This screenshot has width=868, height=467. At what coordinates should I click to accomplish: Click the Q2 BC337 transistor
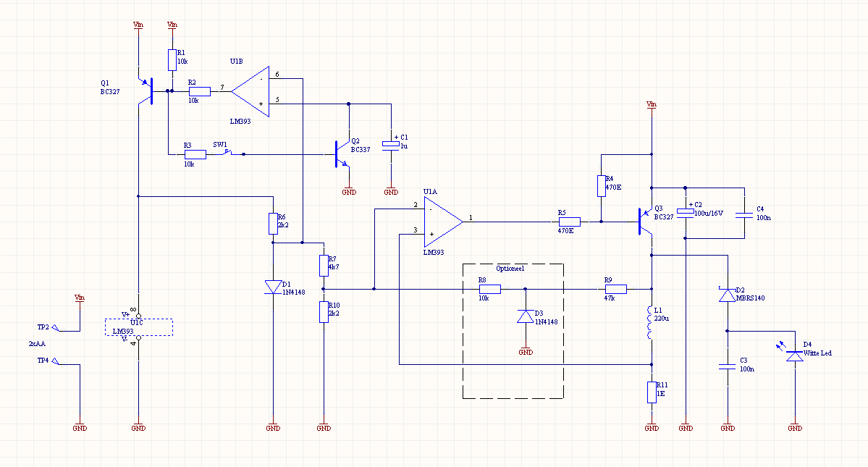(x=340, y=154)
